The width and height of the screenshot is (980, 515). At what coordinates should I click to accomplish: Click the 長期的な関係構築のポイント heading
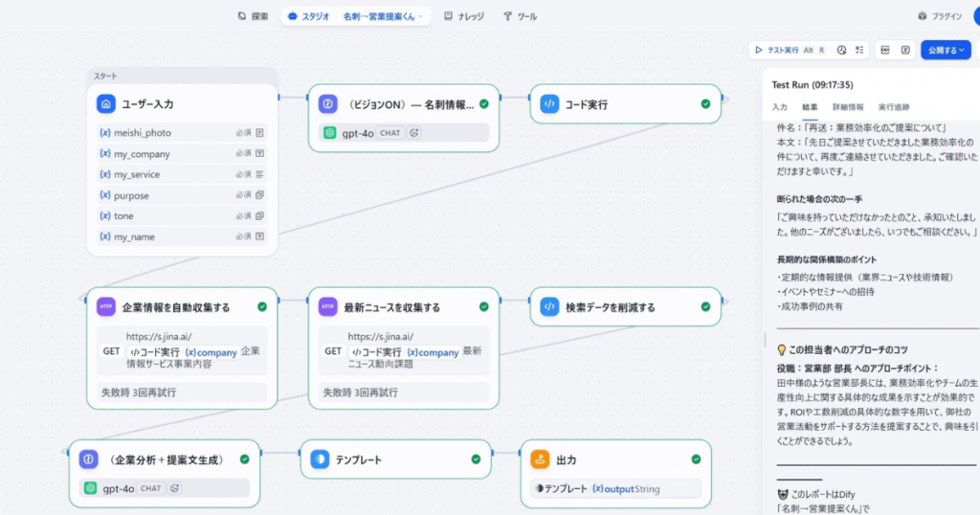(826, 259)
